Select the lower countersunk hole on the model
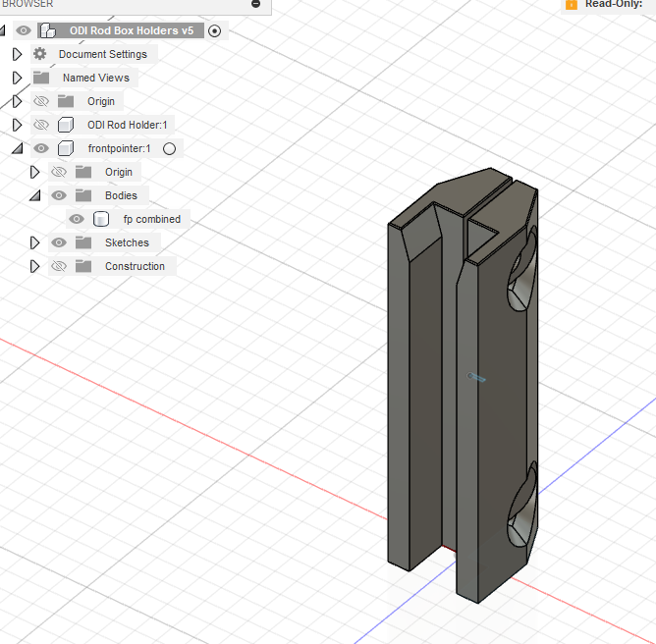The height and width of the screenshot is (644, 656). (523, 505)
